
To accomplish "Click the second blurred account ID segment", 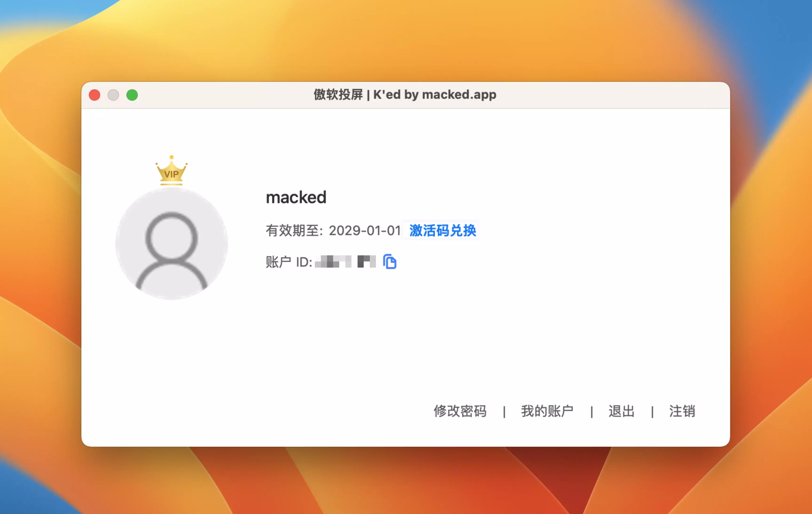I will pyautogui.click(x=367, y=262).
